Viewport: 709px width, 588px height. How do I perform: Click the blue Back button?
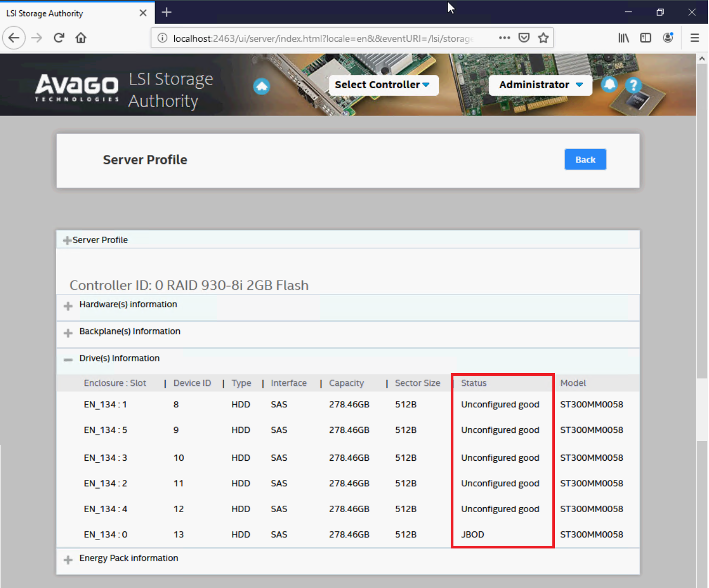[x=585, y=160]
